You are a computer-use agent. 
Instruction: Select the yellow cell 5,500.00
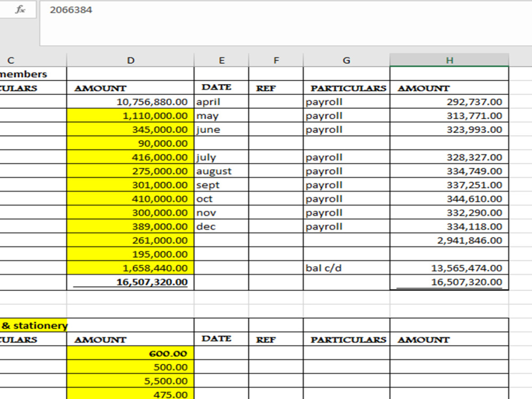tap(131, 381)
